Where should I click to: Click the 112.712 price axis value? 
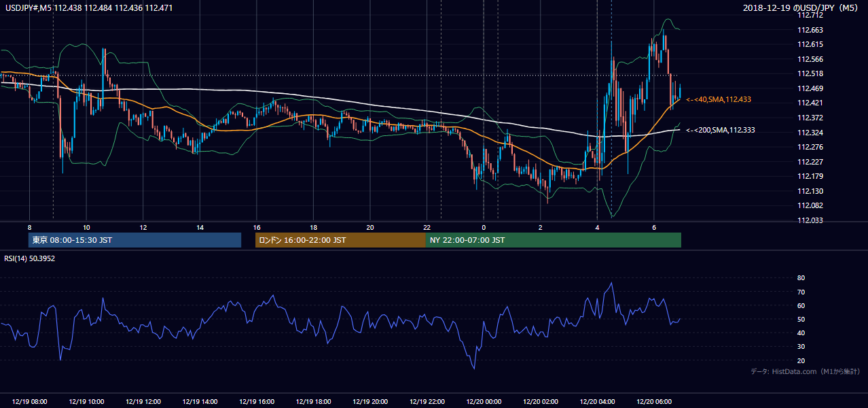tap(810, 15)
